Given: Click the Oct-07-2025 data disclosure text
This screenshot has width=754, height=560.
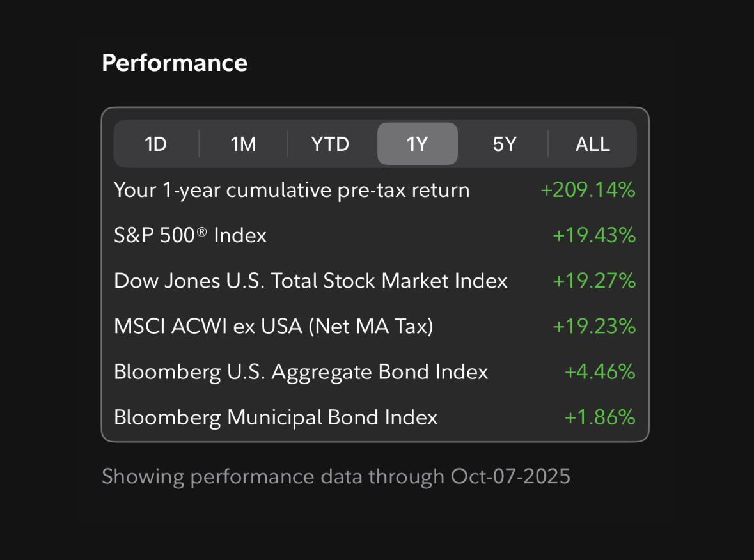Looking at the screenshot, I should [337, 476].
